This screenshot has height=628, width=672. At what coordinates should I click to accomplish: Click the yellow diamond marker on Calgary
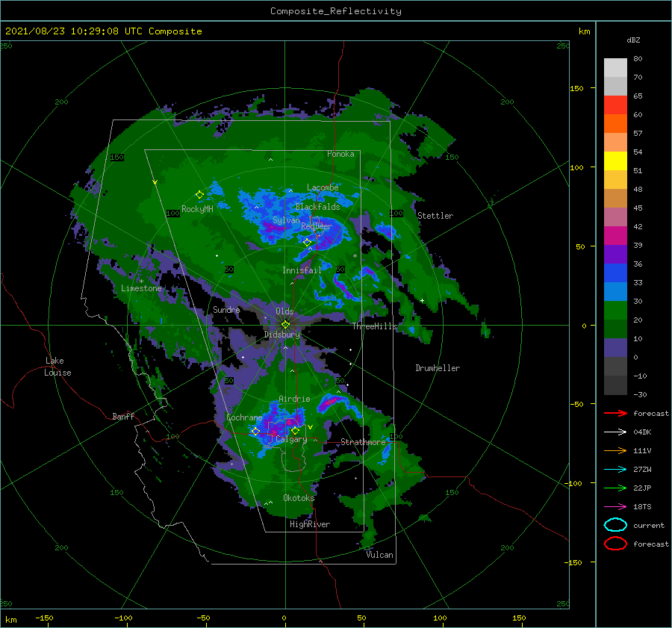pos(295,430)
